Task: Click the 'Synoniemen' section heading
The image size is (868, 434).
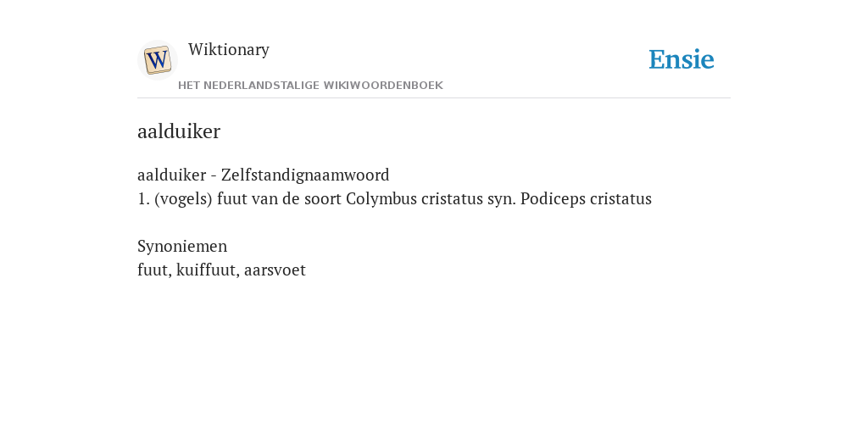Action: pyautogui.click(x=182, y=247)
